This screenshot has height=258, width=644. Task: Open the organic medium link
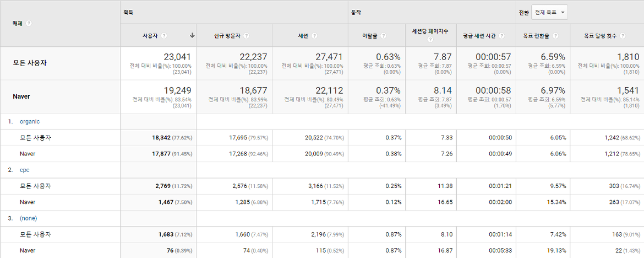(x=30, y=121)
